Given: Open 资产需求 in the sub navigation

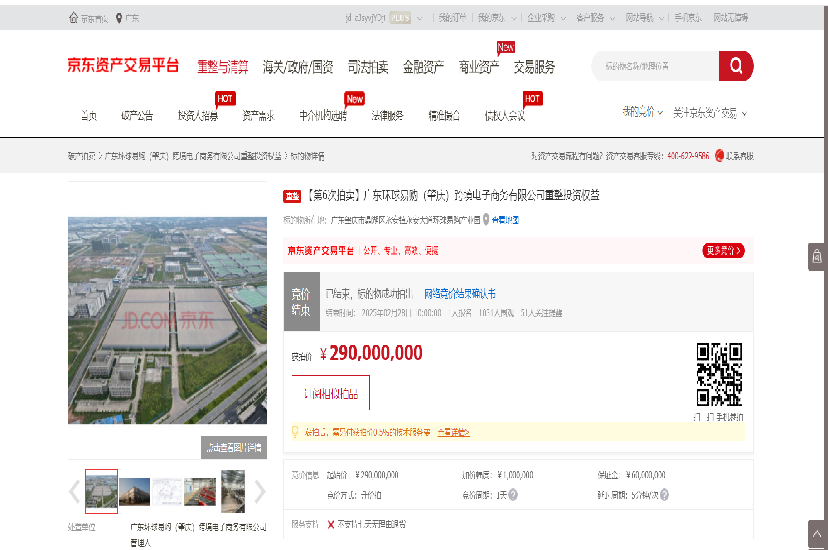Looking at the screenshot, I should [258, 116].
